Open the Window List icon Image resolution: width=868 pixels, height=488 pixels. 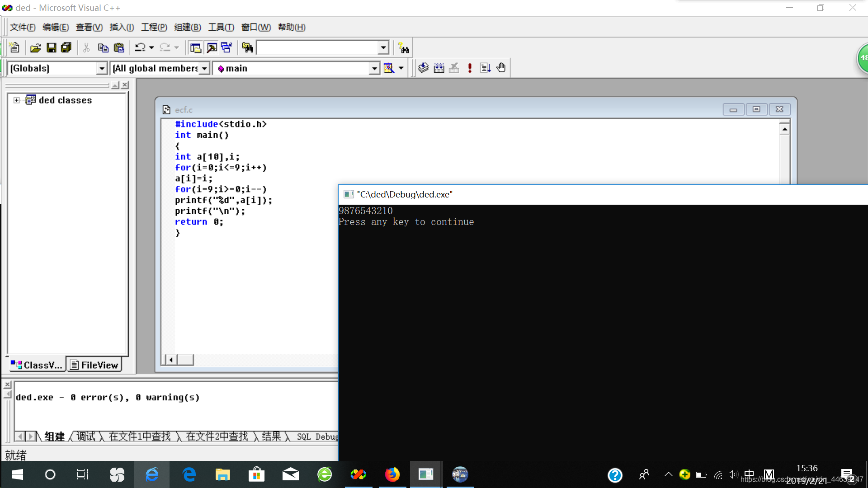(x=226, y=47)
